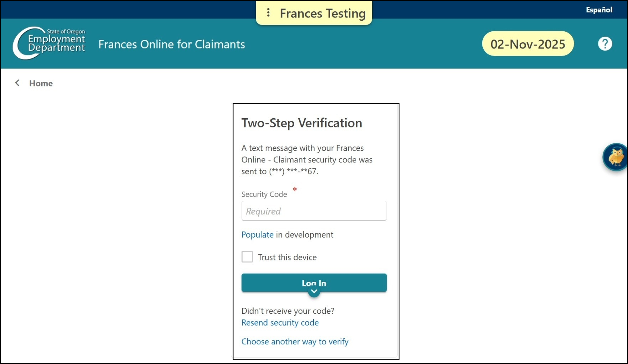Click the Populate link
This screenshot has width=628, height=364.
(257, 235)
